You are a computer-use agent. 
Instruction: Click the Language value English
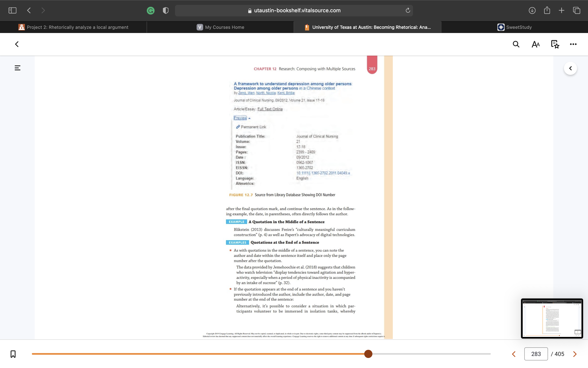click(302, 178)
